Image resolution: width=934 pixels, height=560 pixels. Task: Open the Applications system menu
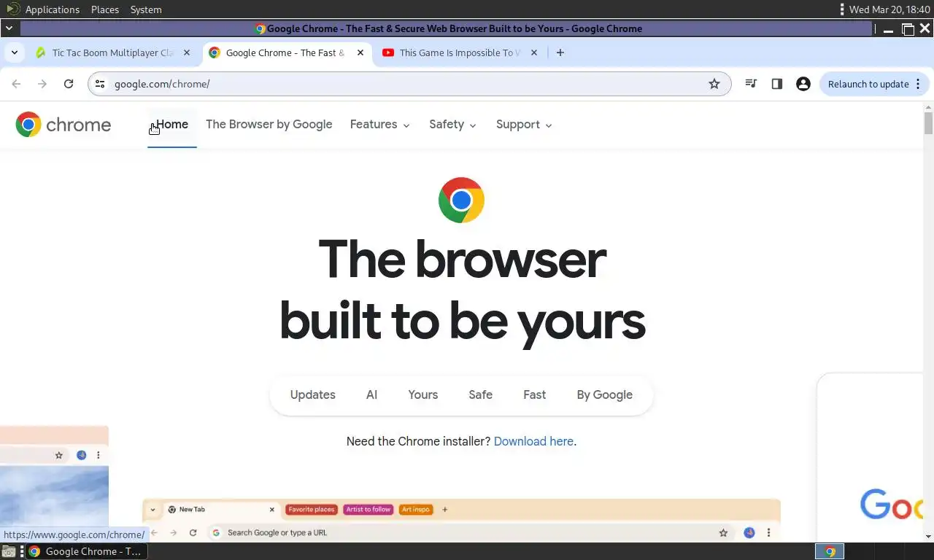point(53,9)
